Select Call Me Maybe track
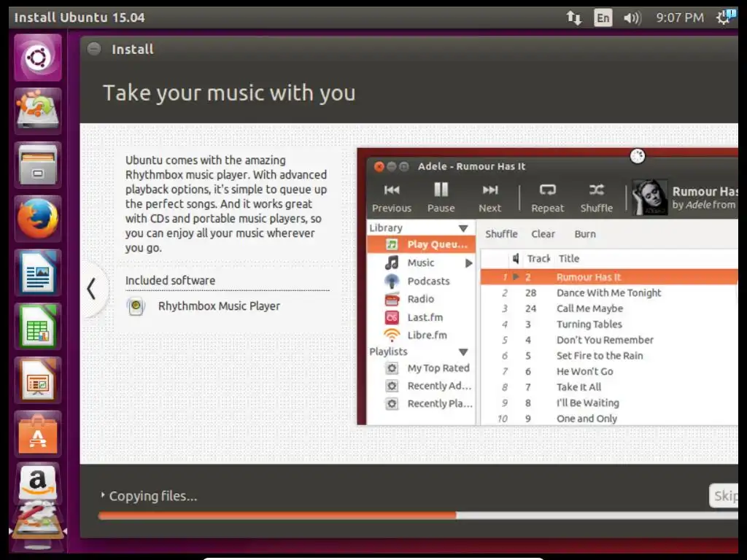This screenshot has width=747, height=560. click(x=609, y=308)
